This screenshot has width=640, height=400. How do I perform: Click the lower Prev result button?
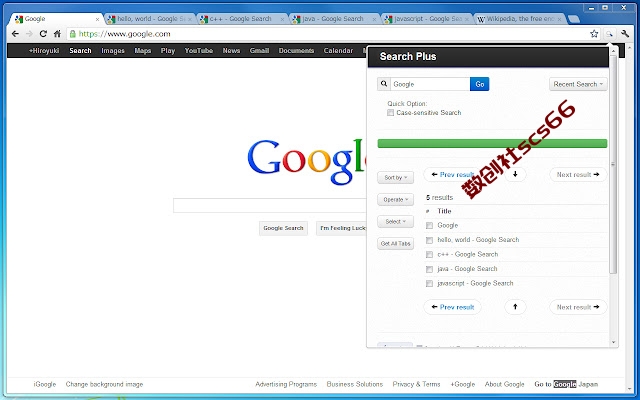click(x=452, y=307)
